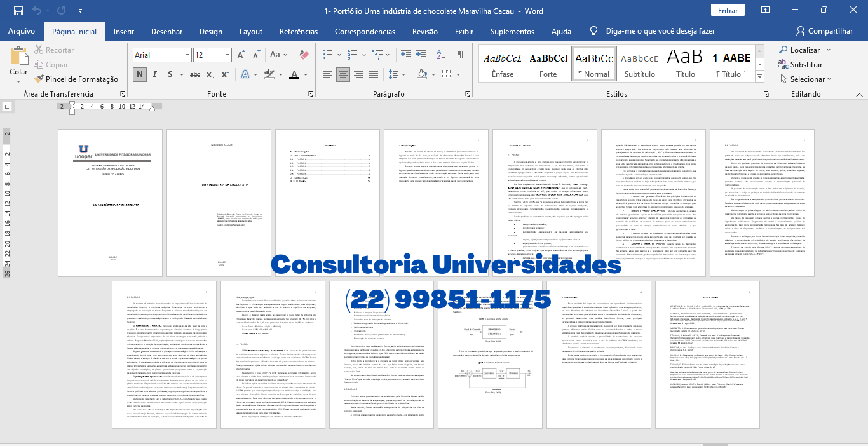Clear all formatting with the eraser icon
The width and height of the screenshot is (868, 446).
point(304,55)
